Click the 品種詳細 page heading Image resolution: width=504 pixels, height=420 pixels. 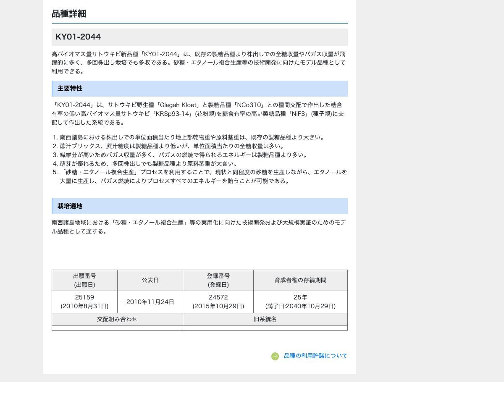tap(69, 14)
